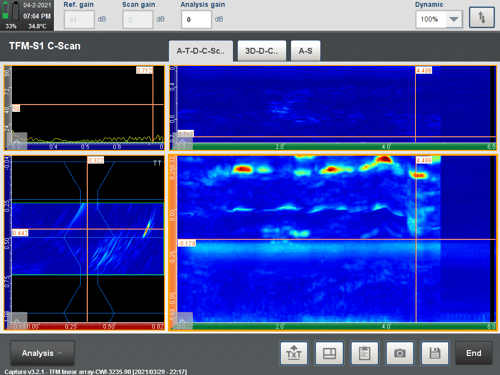Open the clipboard report icon
Screen dimensions: 500x375
364,353
